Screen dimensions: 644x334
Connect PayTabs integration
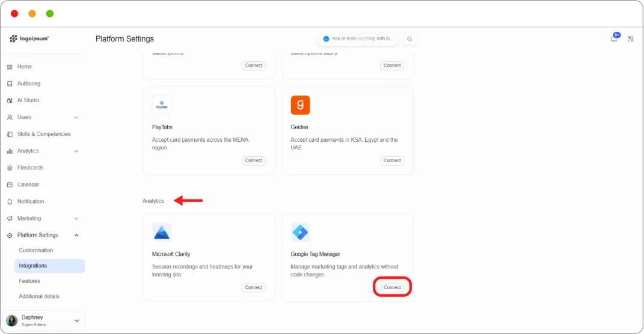click(253, 160)
